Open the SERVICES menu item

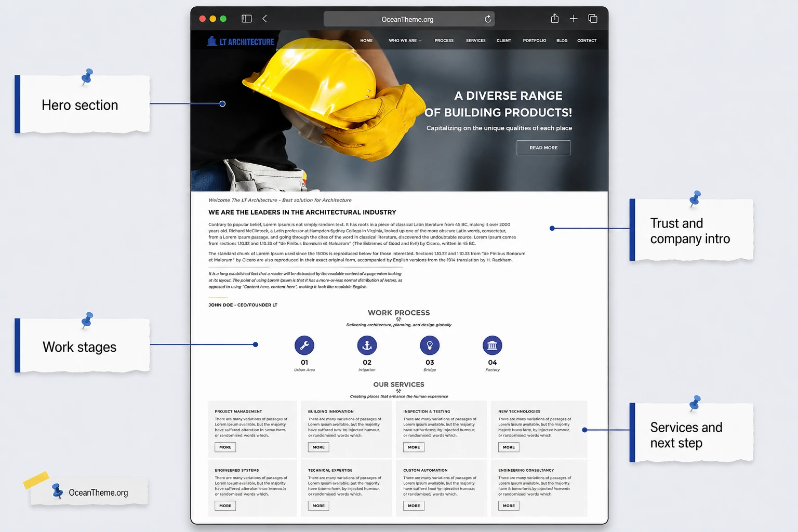coord(476,41)
